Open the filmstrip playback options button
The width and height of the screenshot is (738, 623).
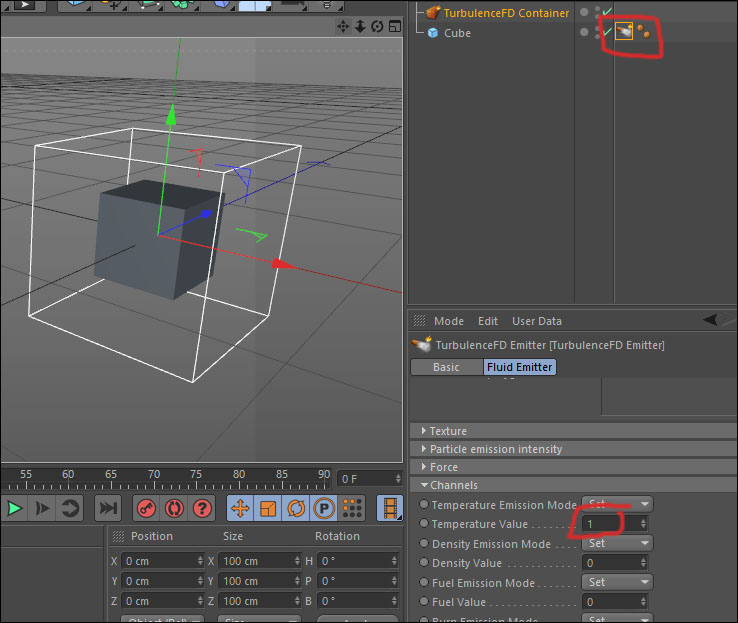coord(390,508)
